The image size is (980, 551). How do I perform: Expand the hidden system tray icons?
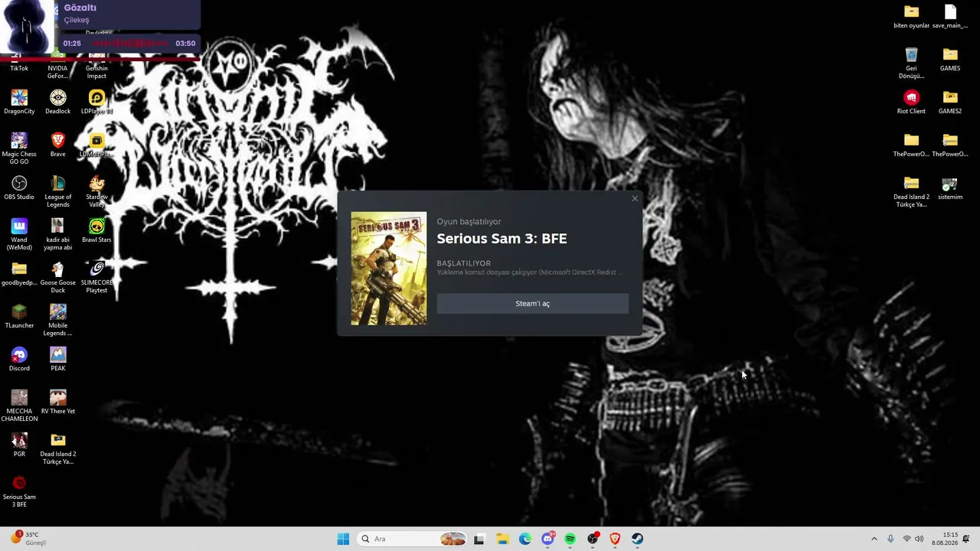coord(874,539)
